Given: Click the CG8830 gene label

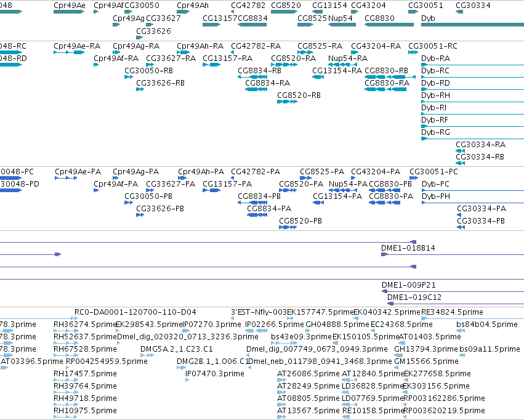Looking at the screenshot, I should [379, 18].
